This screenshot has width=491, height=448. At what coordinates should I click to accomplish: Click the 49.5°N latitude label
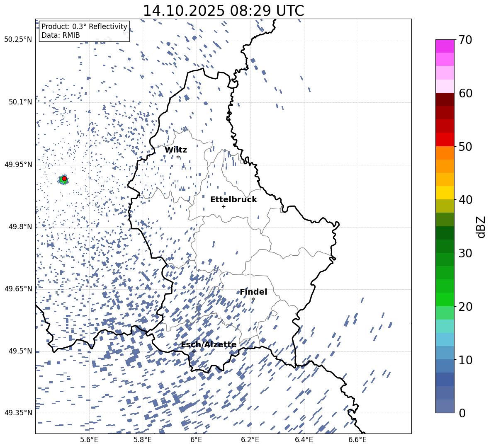coord(20,351)
